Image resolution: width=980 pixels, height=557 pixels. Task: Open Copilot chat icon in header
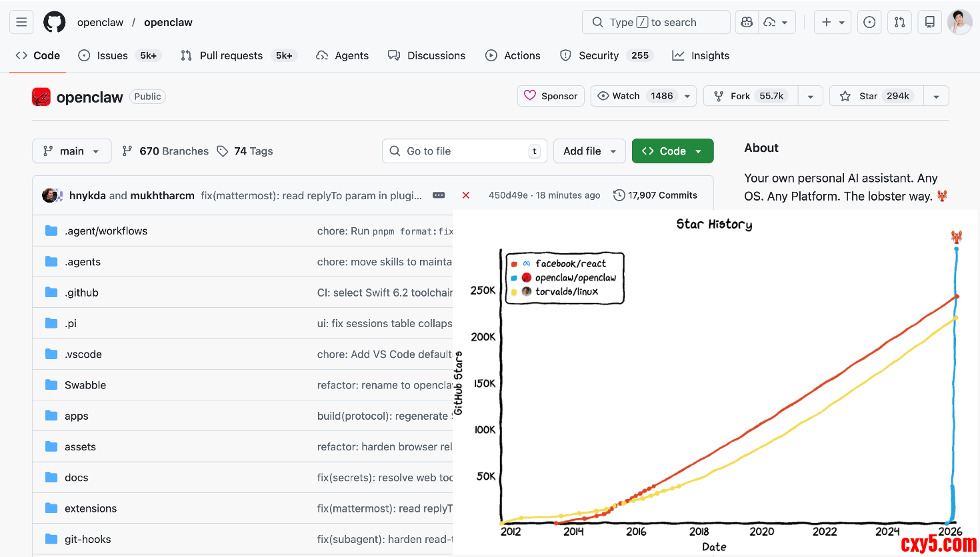click(x=747, y=22)
